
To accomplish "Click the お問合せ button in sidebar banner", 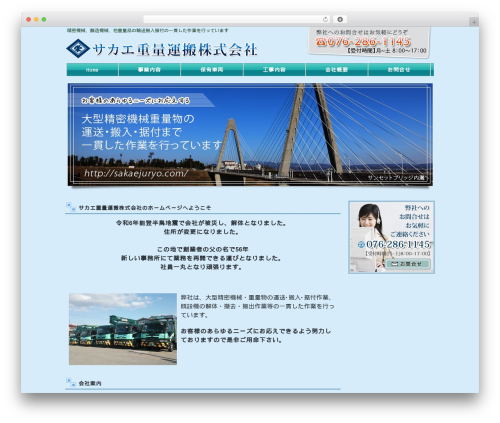I will 407,264.
